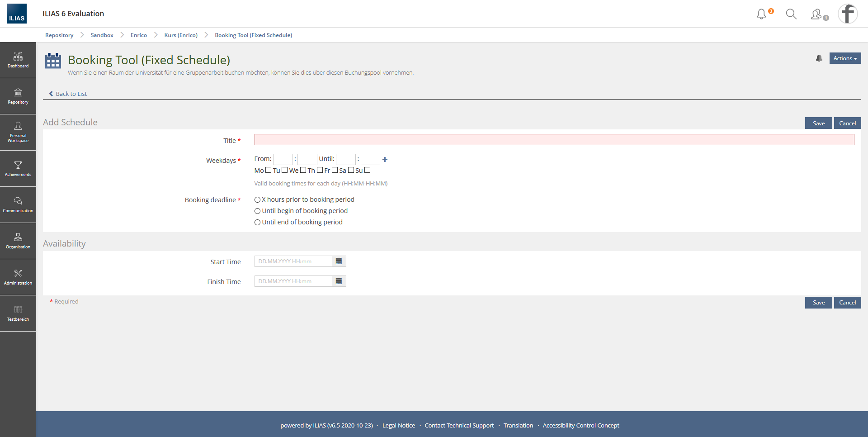The height and width of the screenshot is (437, 868).
Task: Open the who-is-online user icon
Action: 816,14
